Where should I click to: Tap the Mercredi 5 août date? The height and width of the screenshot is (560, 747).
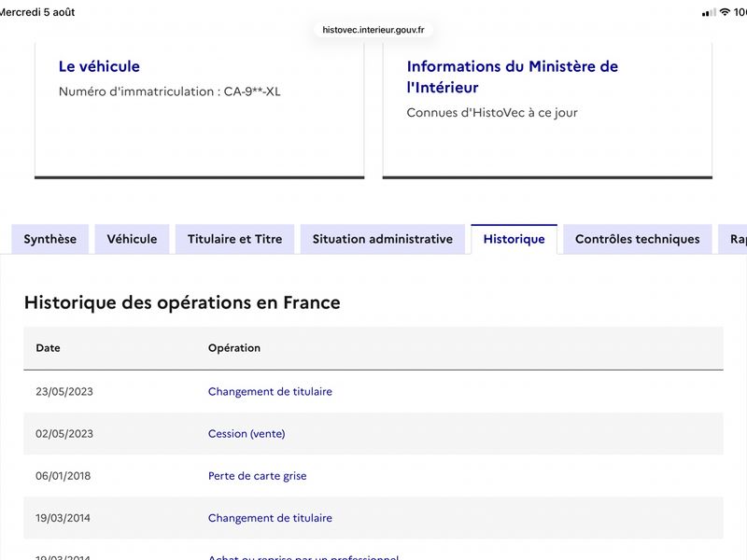[x=37, y=12]
